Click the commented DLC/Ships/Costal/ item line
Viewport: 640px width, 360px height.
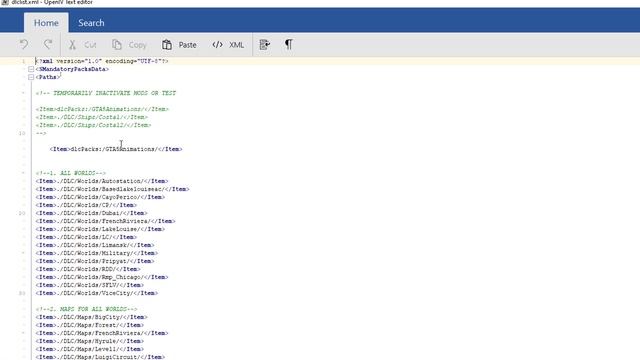click(92, 117)
